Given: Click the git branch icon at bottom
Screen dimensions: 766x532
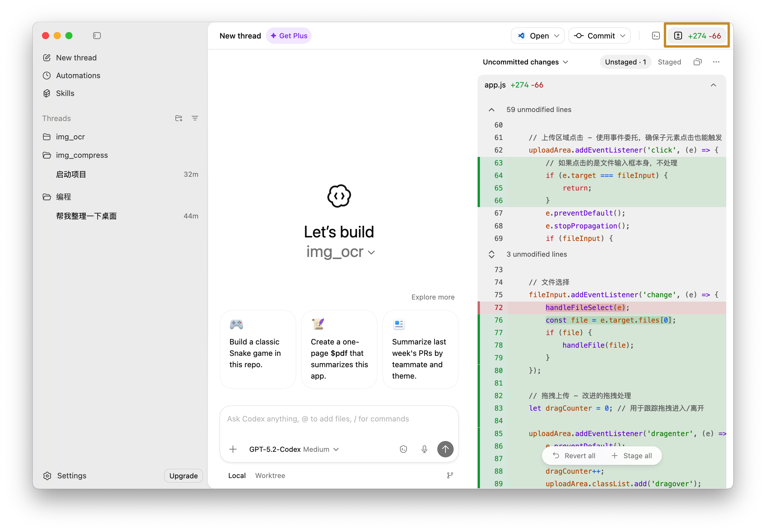Looking at the screenshot, I should pos(450,476).
